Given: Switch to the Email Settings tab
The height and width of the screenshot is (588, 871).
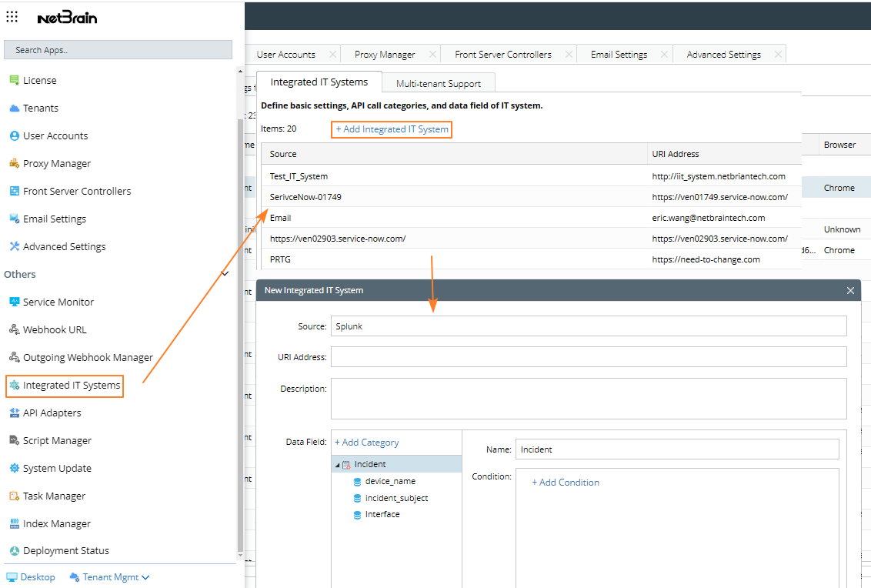Looking at the screenshot, I should tap(619, 55).
